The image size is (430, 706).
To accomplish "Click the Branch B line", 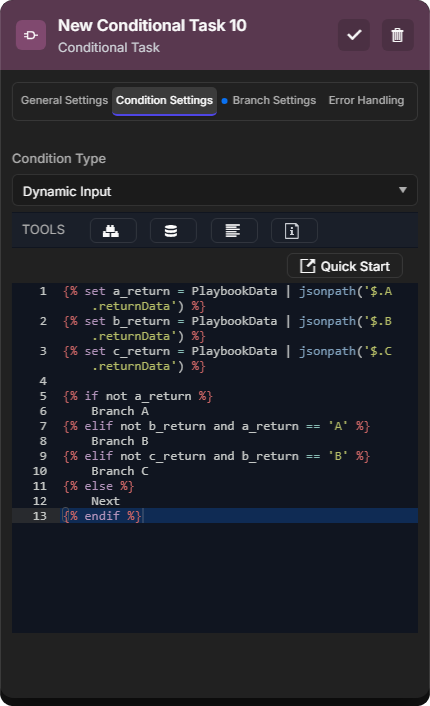I will click(120, 441).
